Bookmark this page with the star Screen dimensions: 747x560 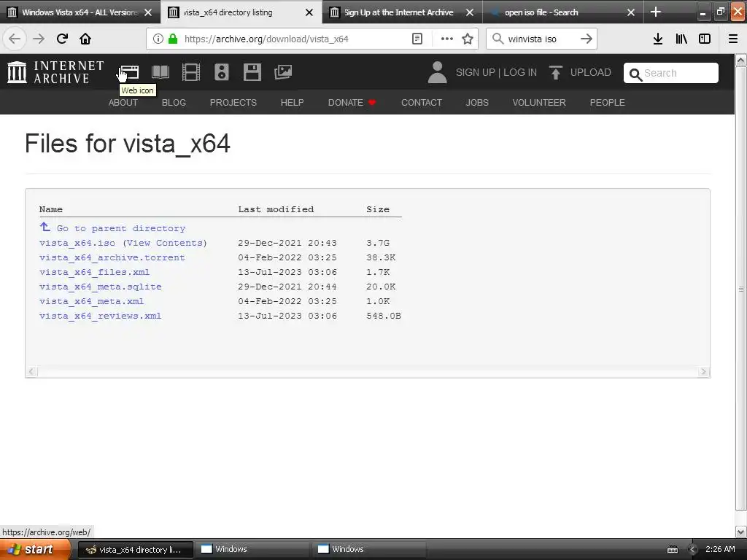tap(468, 39)
